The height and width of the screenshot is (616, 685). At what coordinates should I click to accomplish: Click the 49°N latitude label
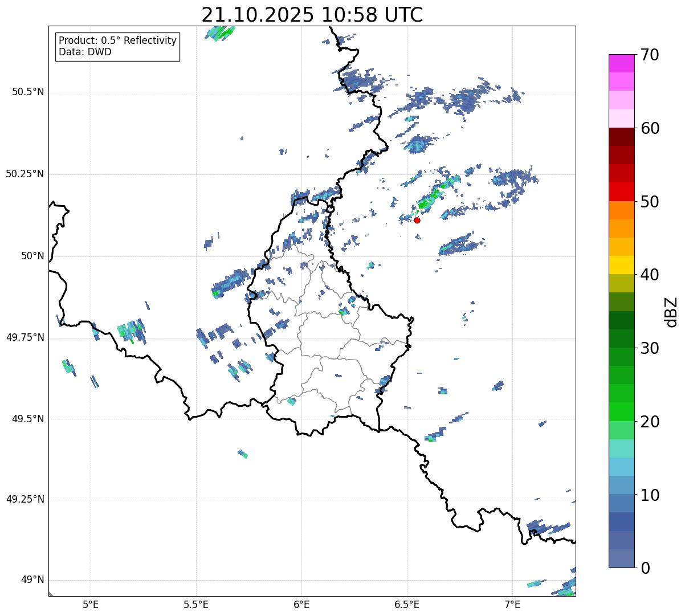pyautogui.click(x=32, y=580)
